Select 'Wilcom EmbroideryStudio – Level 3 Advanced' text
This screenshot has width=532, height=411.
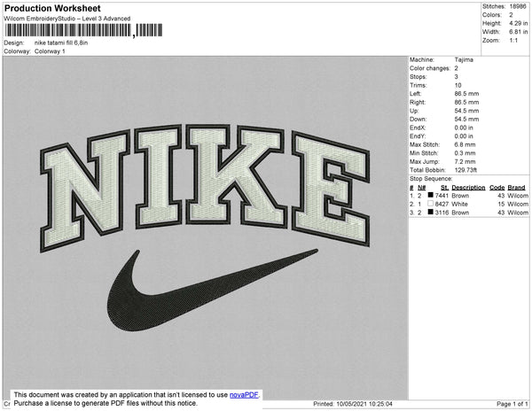pos(67,19)
